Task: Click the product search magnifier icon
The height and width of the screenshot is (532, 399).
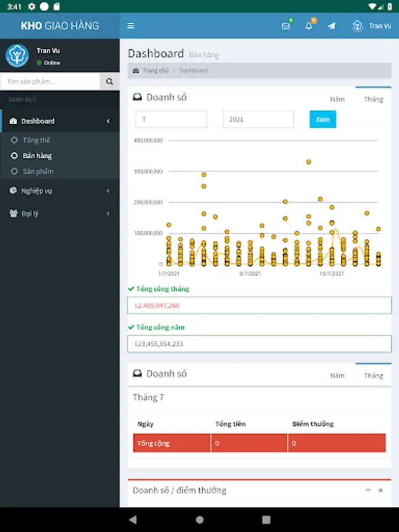Action: click(x=109, y=82)
